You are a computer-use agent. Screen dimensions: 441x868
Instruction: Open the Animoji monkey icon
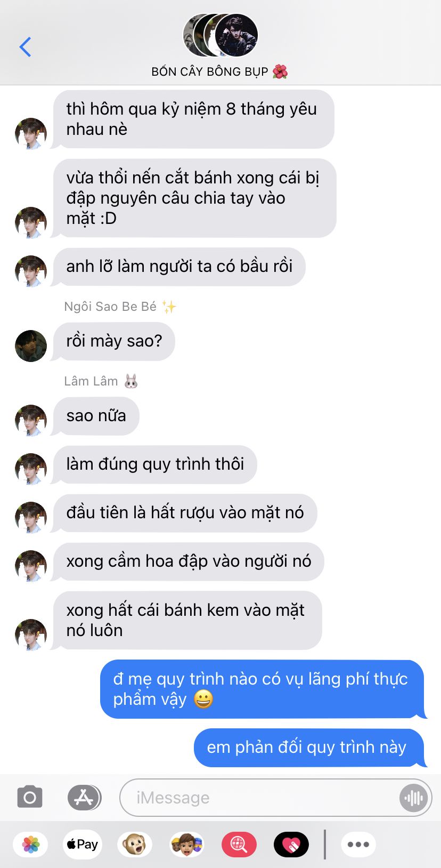(x=134, y=845)
